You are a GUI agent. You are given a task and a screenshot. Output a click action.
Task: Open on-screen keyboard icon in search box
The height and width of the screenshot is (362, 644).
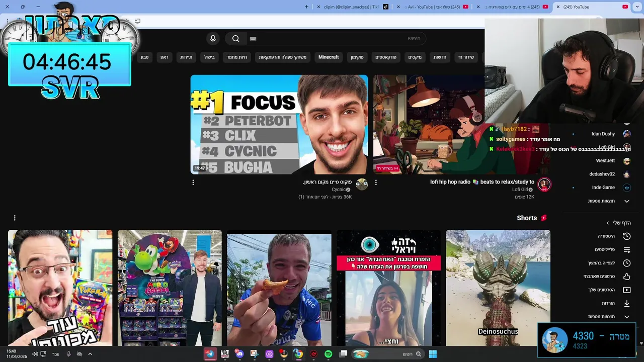[253, 39]
